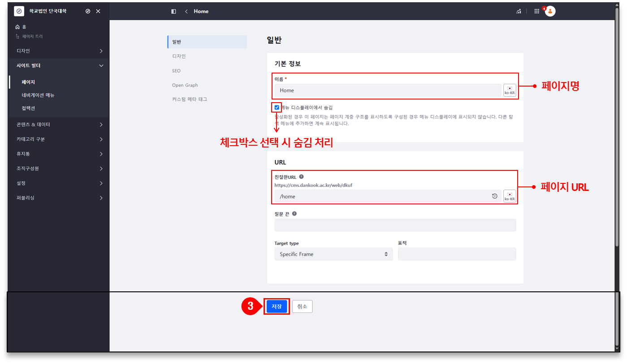The height and width of the screenshot is (364, 627).
Task: Open the user avatar profile menu
Action: coord(550,11)
